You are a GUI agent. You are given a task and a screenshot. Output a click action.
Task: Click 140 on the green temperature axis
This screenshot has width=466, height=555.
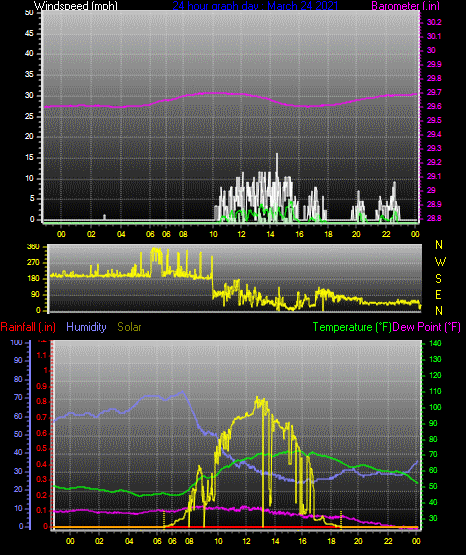click(435, 343)
